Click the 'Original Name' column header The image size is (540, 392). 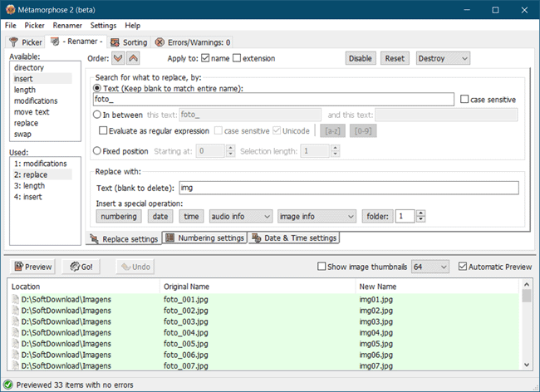(x=258, y=287)
